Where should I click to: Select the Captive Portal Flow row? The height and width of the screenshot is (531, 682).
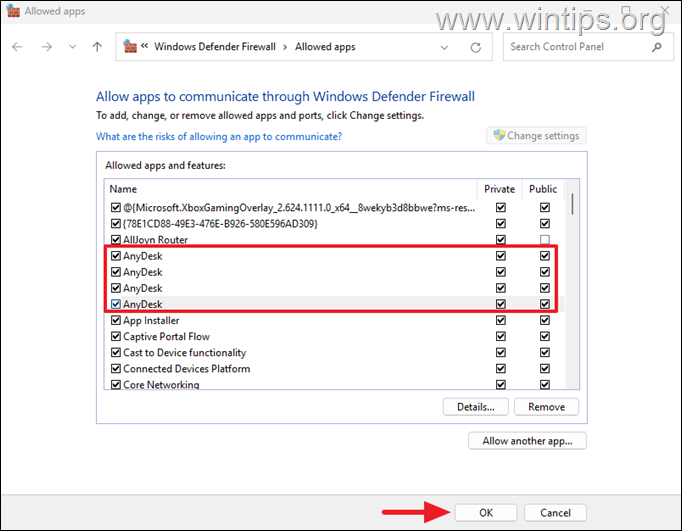coord(334,337)
